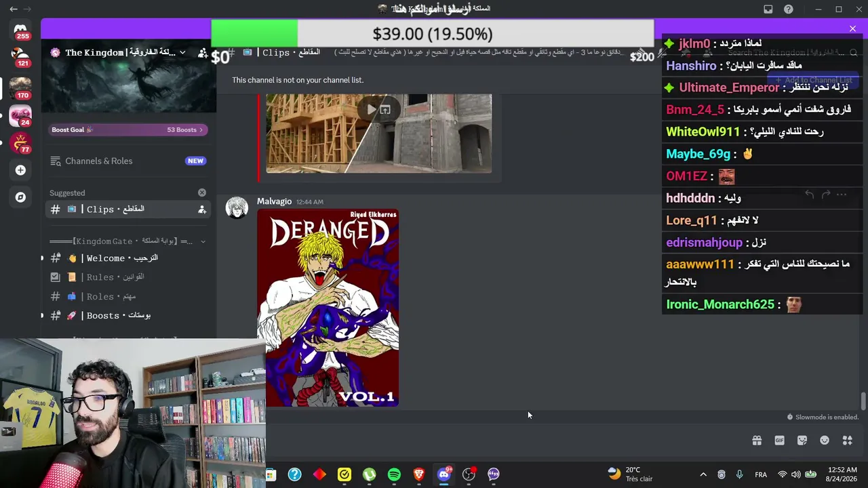The height and width of the screenshot is (488, 868).
Task: Open the server icon with 170 badge
Action: pyautogui.click(x=20, y=88)
